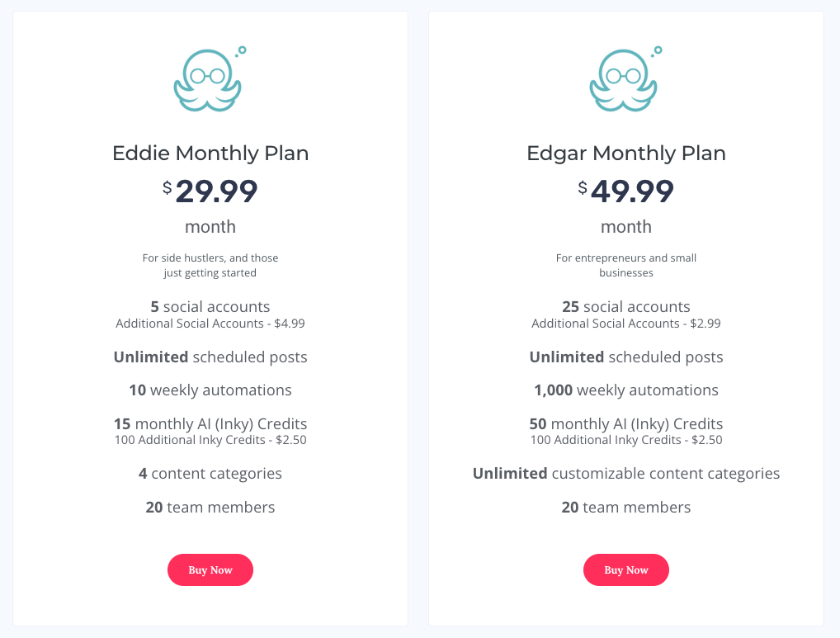
Task: Click the $49.99 price text
Action: click(625, 191)
